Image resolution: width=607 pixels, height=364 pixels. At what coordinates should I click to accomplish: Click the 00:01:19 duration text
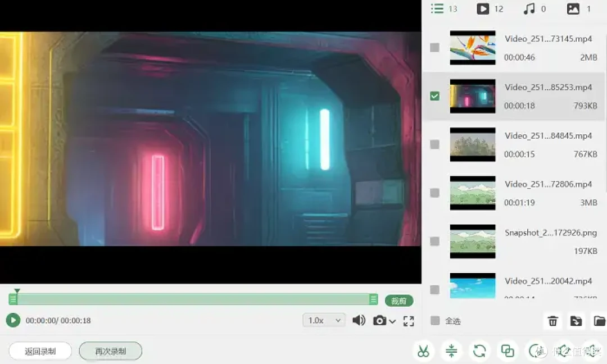(519, 202)
